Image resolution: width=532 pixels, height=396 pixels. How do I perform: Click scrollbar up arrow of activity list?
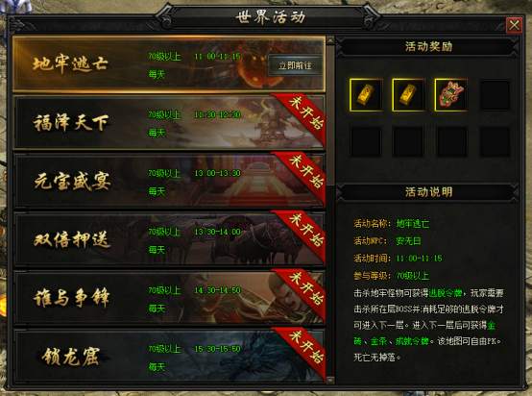(x=330, y=40)
